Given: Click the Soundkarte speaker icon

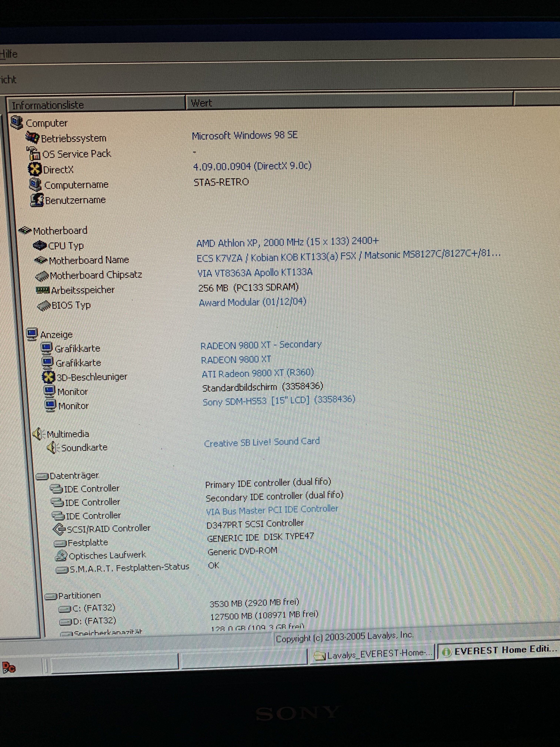Looking at the screenshot, I should pos(53,448).
